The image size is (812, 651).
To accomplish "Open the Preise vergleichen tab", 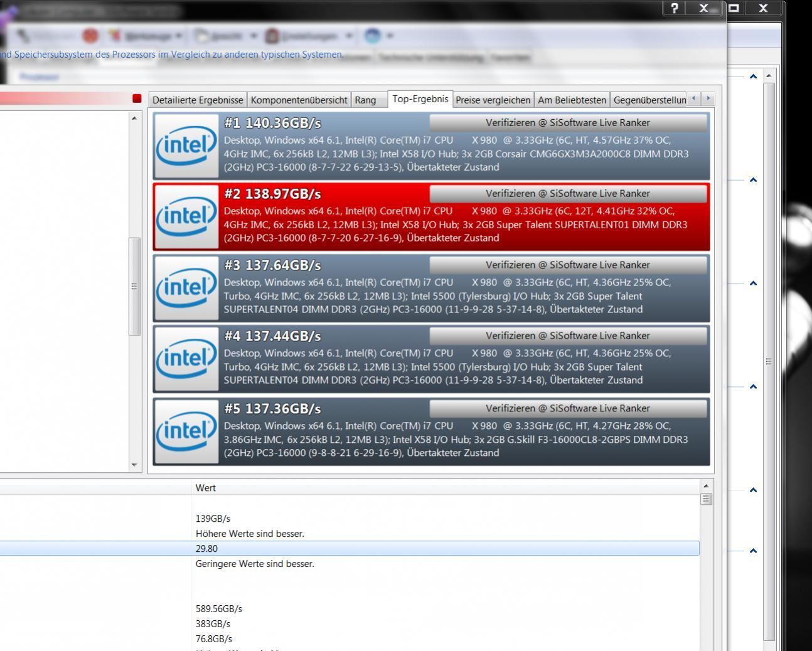I will click(493, 100).
